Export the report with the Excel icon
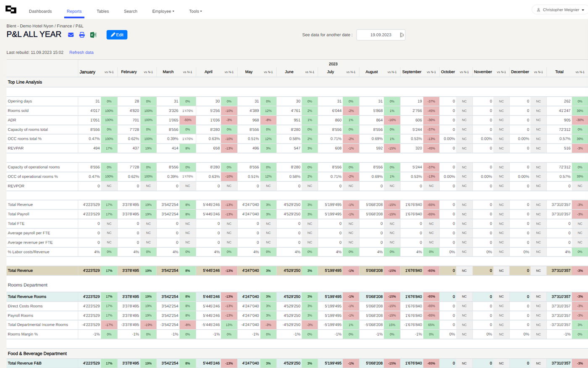The image size is (588, 368). pyautogui.click(x=93, y=35)
